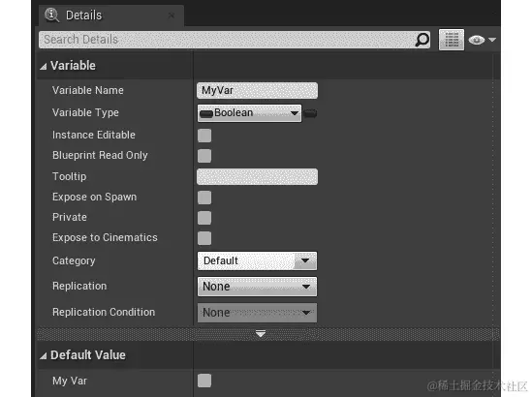Collapse the Default Value section
The image size is (532, 397).
[43, 356]
